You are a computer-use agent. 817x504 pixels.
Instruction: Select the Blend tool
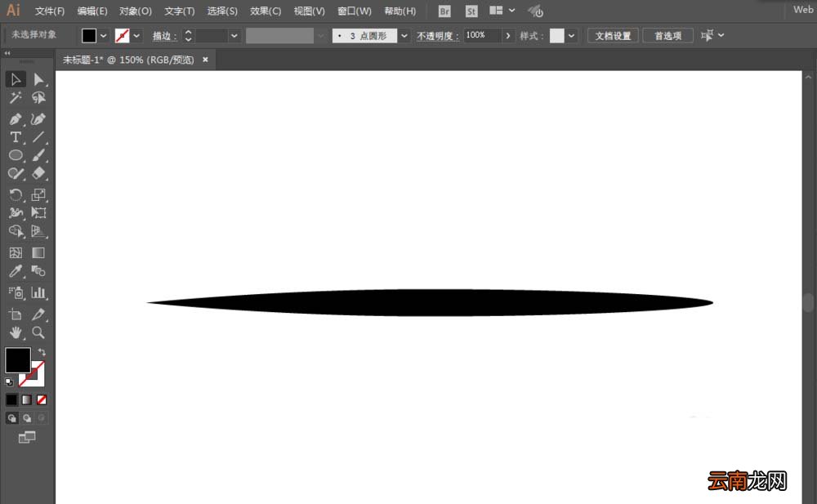pyautogui.click(x=38, y=271)
